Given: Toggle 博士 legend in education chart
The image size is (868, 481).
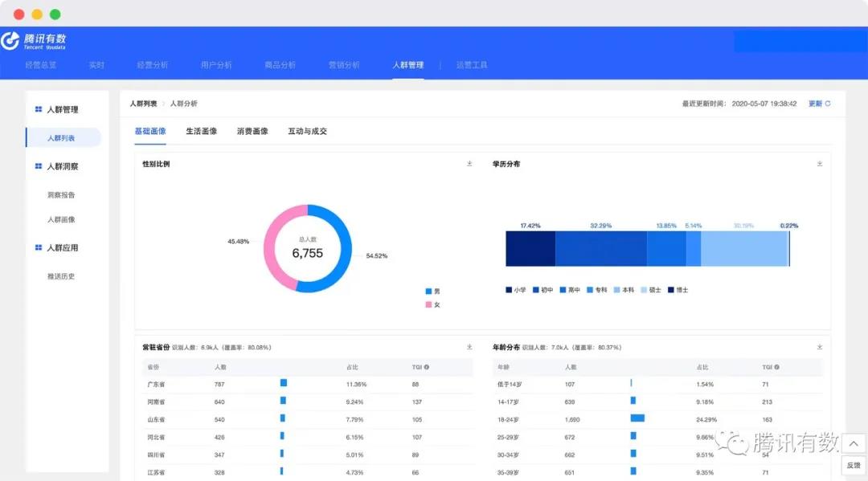Looking at the screenshot, I should [x=678, y=290].
